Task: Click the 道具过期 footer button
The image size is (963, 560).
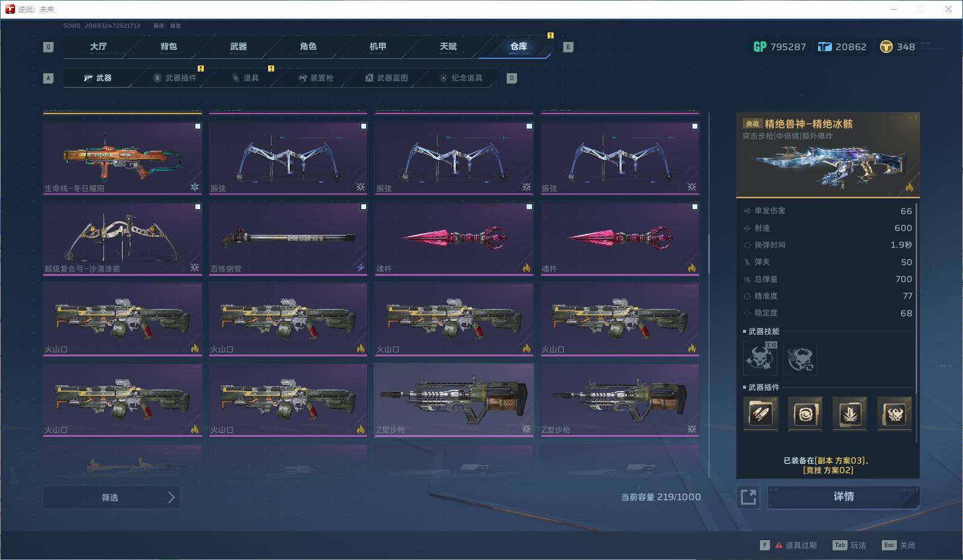Action: (x=788, y=545)
